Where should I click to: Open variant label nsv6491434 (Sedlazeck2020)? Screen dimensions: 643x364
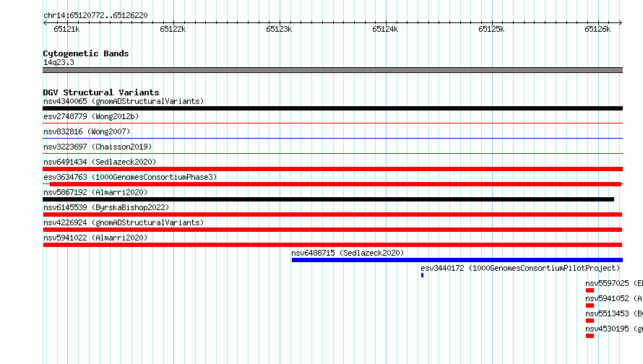pyautogui.click(x=100, y=162)
